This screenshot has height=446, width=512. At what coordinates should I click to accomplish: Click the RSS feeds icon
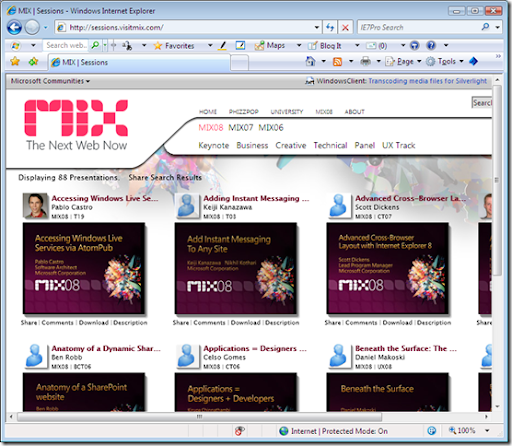[x=337, y=62]
